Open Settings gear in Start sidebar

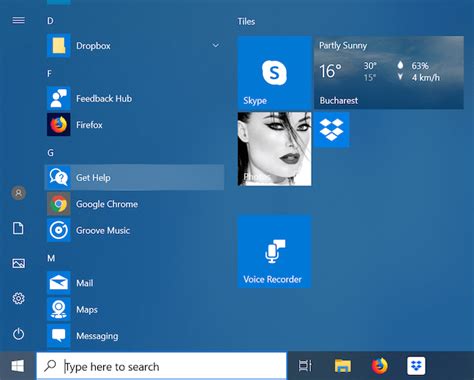[18, 298]
